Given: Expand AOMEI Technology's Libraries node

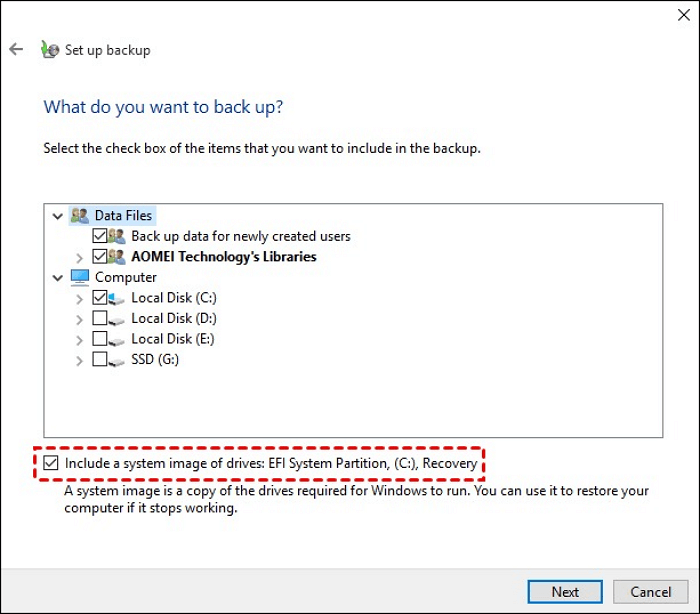Looking at the screenshot, I should click(79, 258).
